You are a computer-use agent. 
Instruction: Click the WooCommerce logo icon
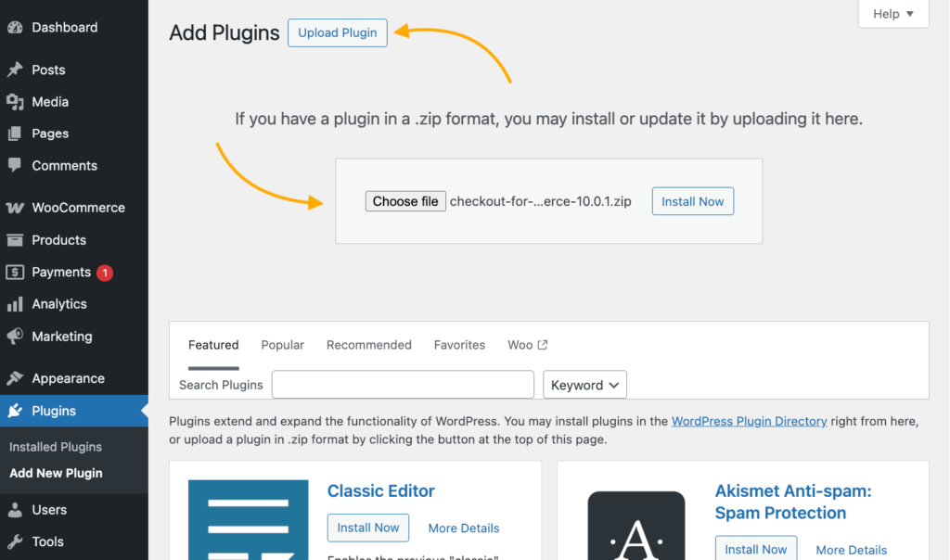pos(15,208)
